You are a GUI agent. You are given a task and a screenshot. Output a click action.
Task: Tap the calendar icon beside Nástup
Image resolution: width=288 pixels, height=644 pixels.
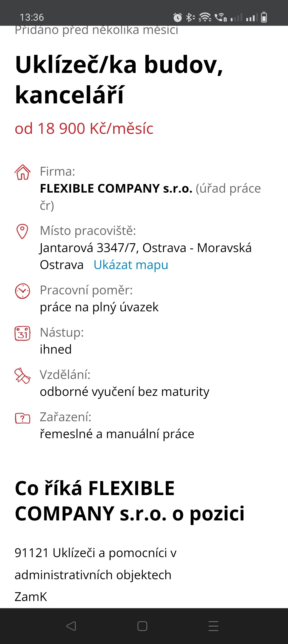pyautogui.click(x=23, y=333)
